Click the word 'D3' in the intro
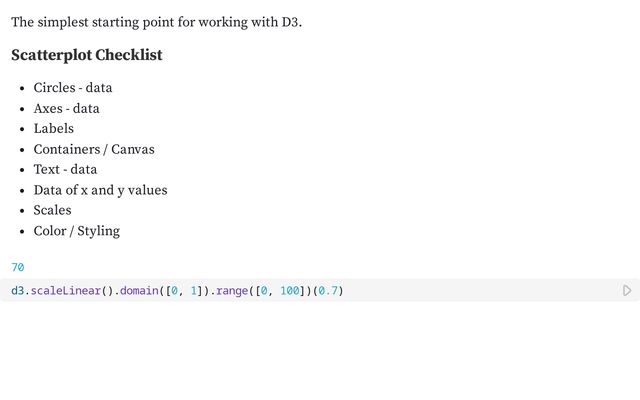The width and height of the screenshot is (640, 400). pyautogui.click(x=290, y=22)
